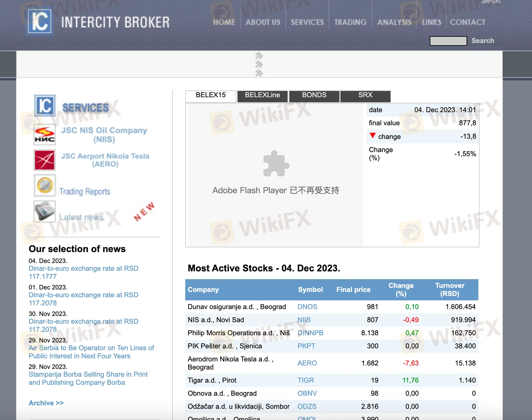Select the JSC NIS Oil Company logo
The width and height of the screenshot is (532, 420).
click(x=45, y=135)
